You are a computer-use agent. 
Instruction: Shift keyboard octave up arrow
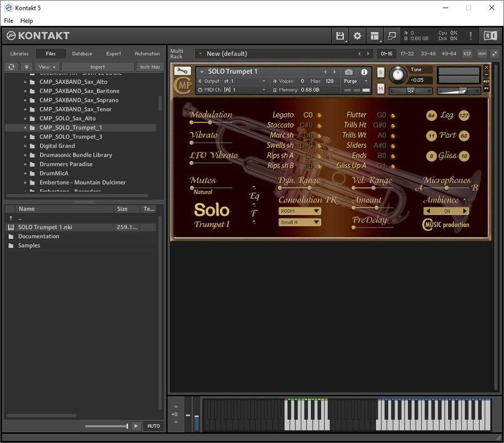point(176,407)
